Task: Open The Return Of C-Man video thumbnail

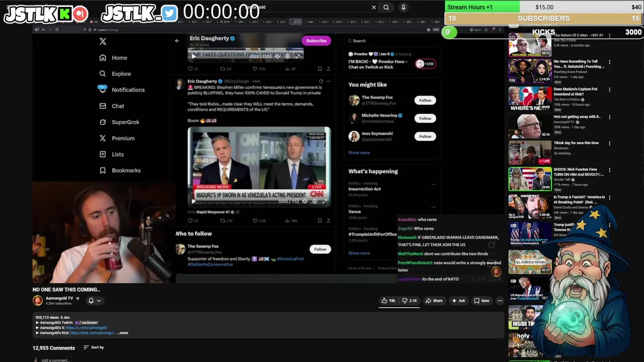Action: point(530,45)
